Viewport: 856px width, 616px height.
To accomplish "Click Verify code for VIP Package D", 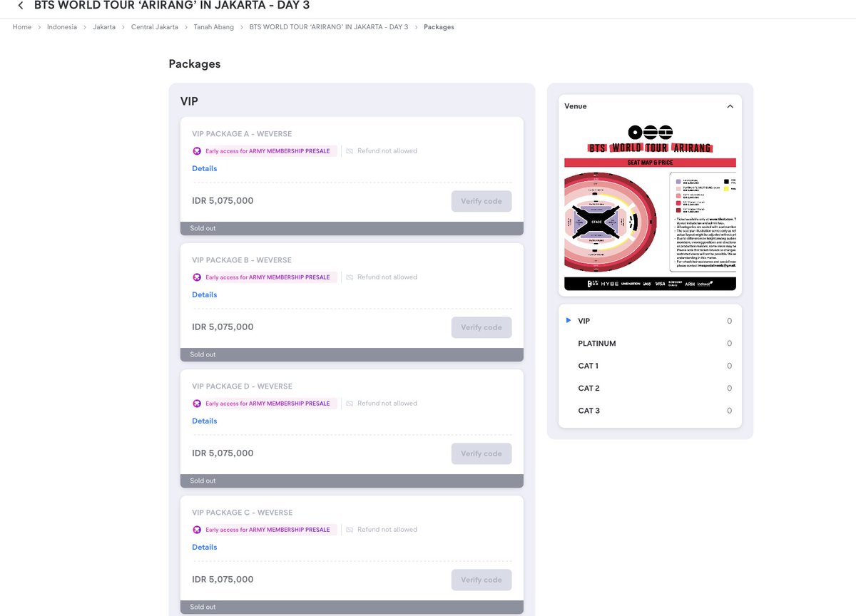I will tap(481, 453).
